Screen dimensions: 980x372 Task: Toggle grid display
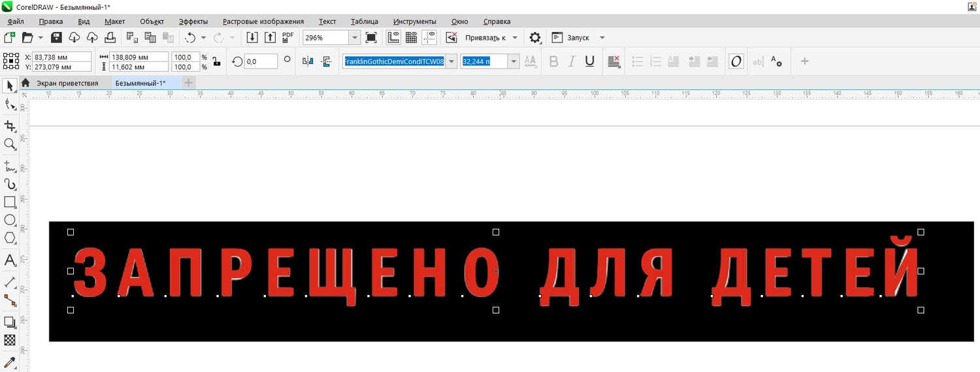(x=411, y=38)
